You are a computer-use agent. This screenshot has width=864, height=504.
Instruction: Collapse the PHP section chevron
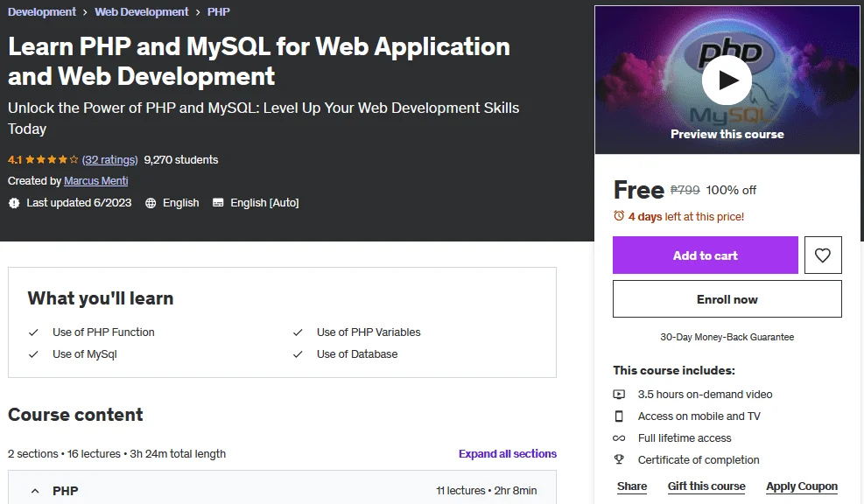[x=35, y=491]
